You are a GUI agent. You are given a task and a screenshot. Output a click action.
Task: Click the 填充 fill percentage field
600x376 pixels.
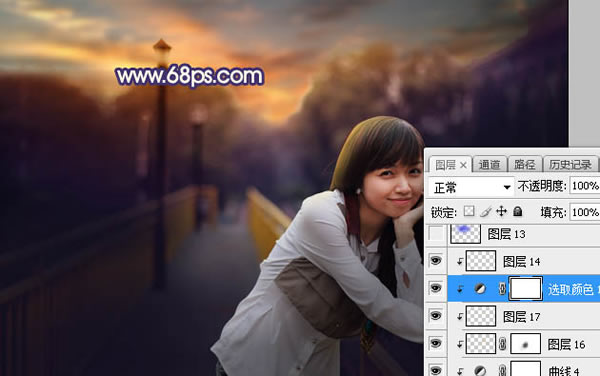[585, 212]
